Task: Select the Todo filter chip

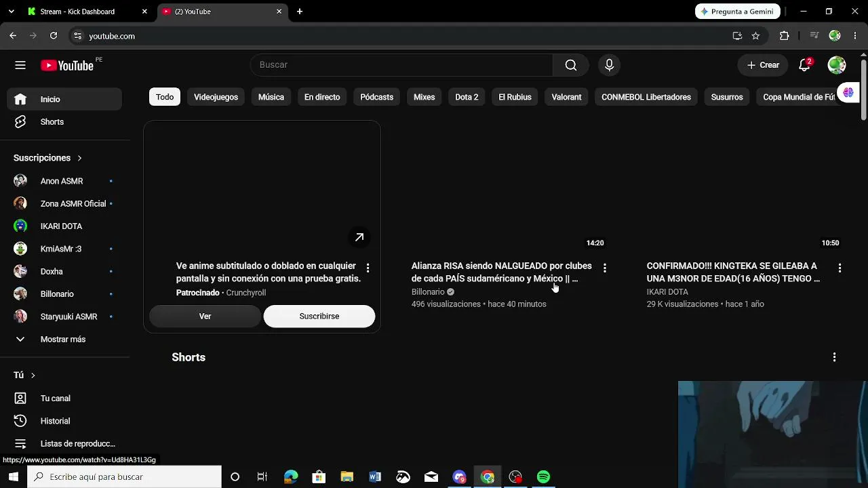Action: [165, 97]
